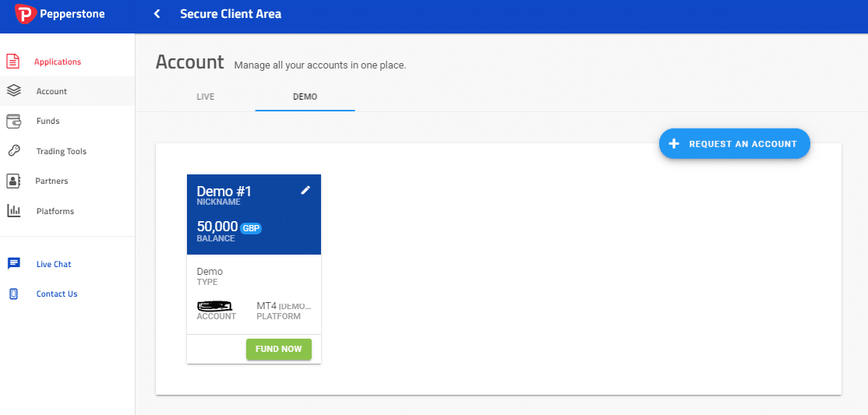Click the Pepperstone brand name

[72, 14]
